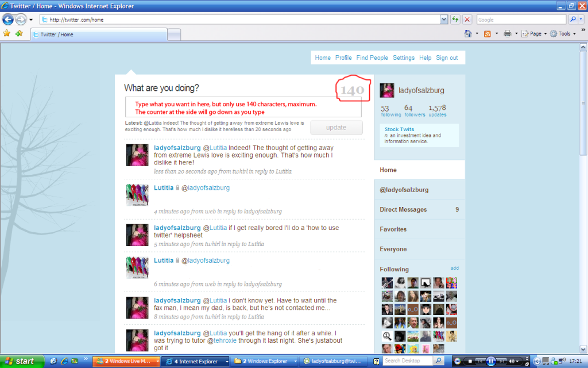The width and height of the screenshot is (588, 368).
Task: Open a new blank tab button
Action: click(x=174, y=34)
